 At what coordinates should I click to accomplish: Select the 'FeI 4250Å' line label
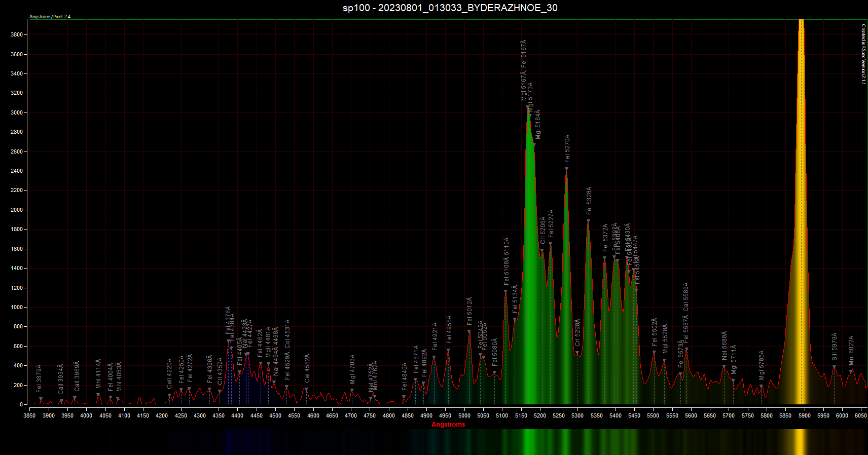pyautogui.click(x=182, y=369)
